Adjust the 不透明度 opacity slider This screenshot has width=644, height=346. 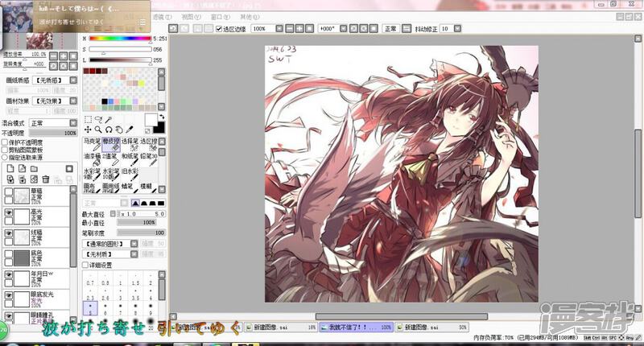(x=53, y=133)
